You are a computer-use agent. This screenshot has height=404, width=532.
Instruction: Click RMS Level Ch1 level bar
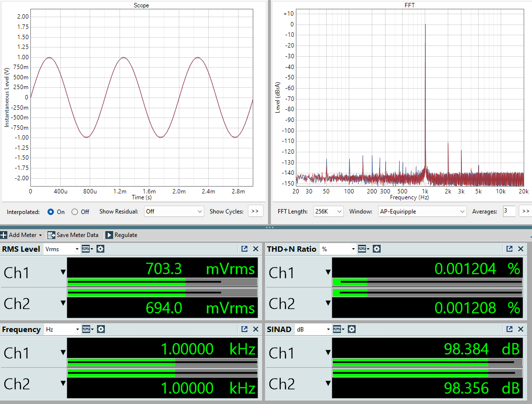point(163,282)
